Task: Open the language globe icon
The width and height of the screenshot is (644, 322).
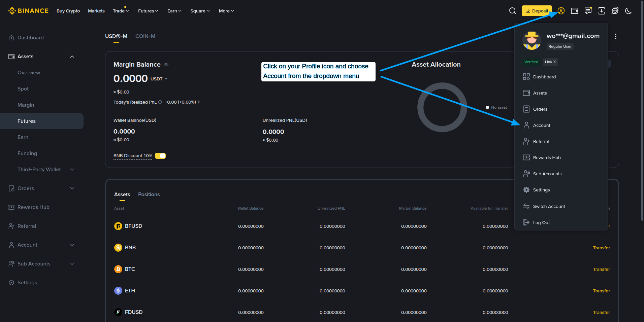Action: click(x=615, y=11)
